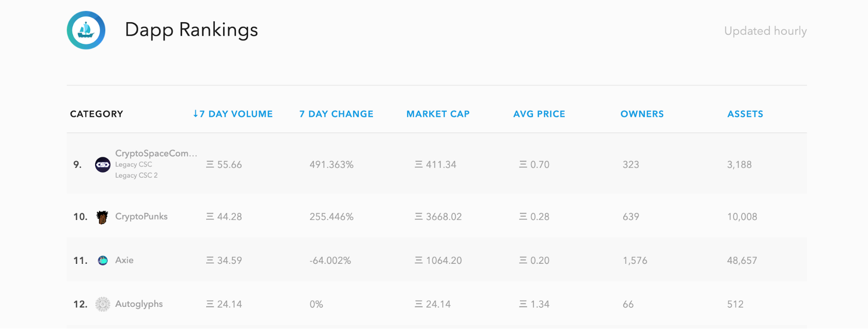868x329 pixels.
Task: Sort by Assets column header
Action: [745, 114]
